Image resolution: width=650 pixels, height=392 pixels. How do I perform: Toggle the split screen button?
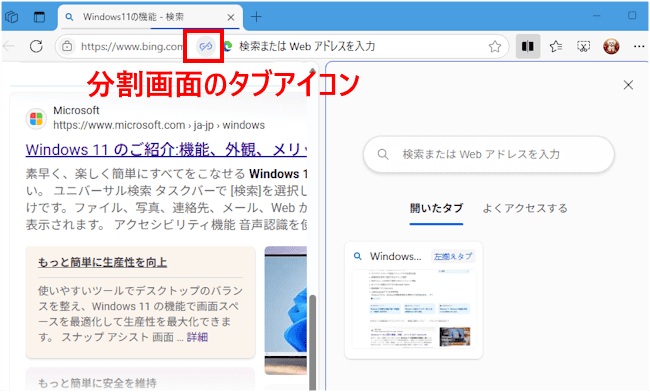click(x=528, y=46)
